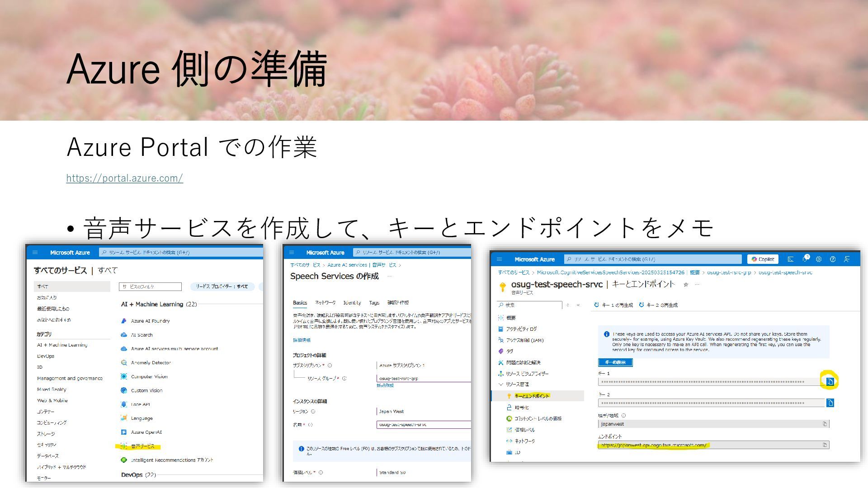Click キー 2 の再生成 regenerate button
The height and width of the screenshot is (488, 868).
point(658,305)
